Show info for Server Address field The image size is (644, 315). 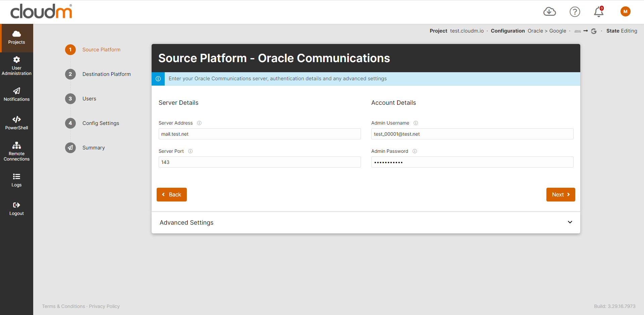click(x=199, y=123)
